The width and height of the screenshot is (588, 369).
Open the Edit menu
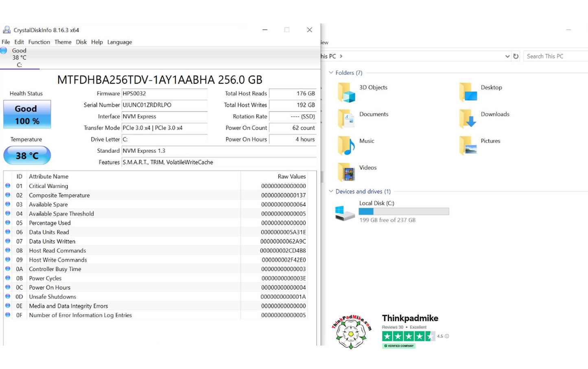[19, 42]
